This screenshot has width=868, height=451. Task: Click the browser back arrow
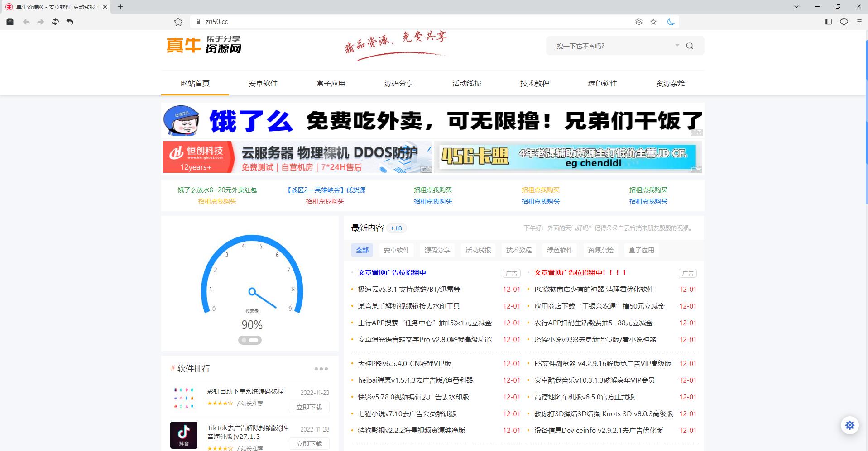(x=26, y=22)
